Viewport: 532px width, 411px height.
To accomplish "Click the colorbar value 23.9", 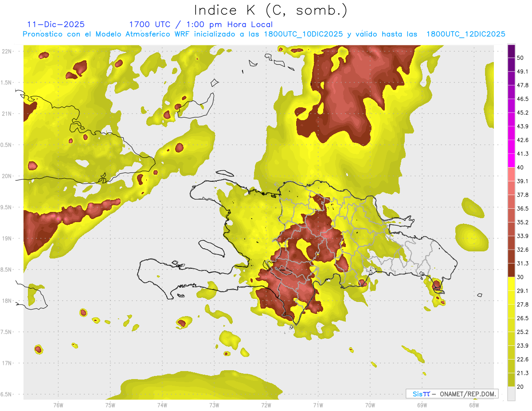I will pos(523,346).
